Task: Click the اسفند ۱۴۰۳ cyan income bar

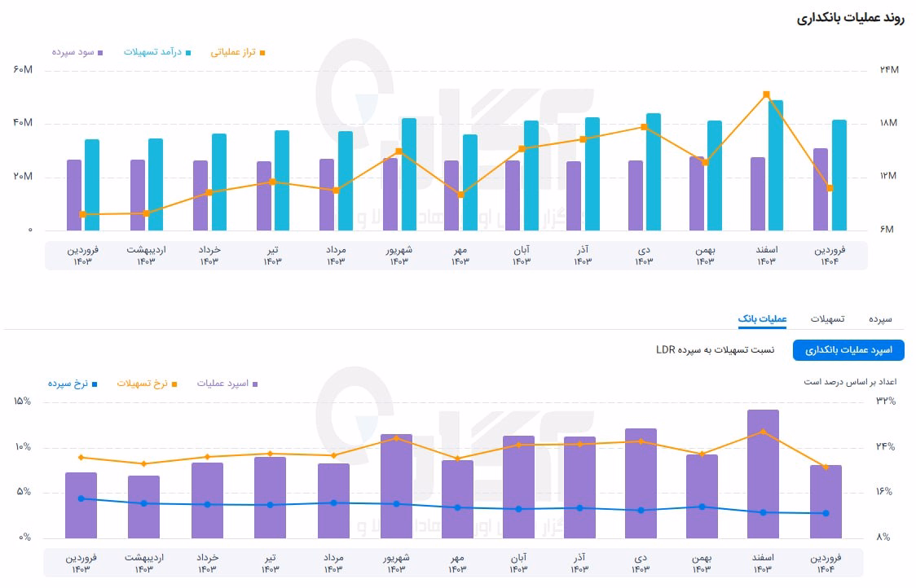Action: 776,165
